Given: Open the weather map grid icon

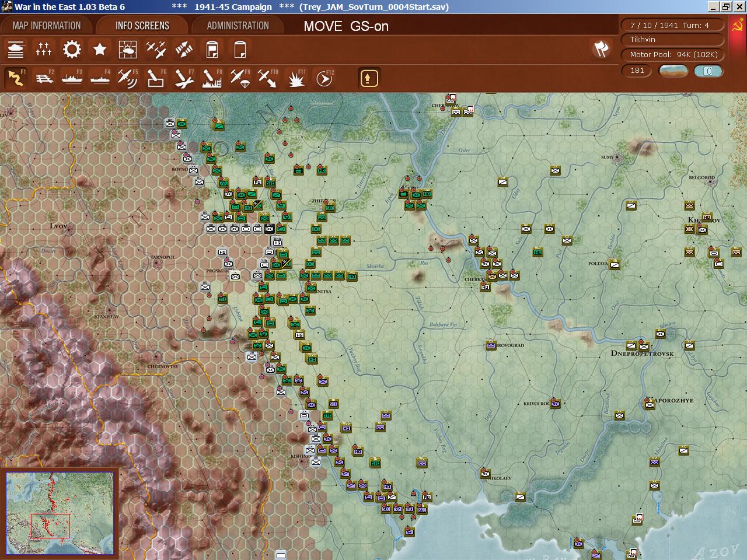Looking at the screenshot, I should [128, 50].
